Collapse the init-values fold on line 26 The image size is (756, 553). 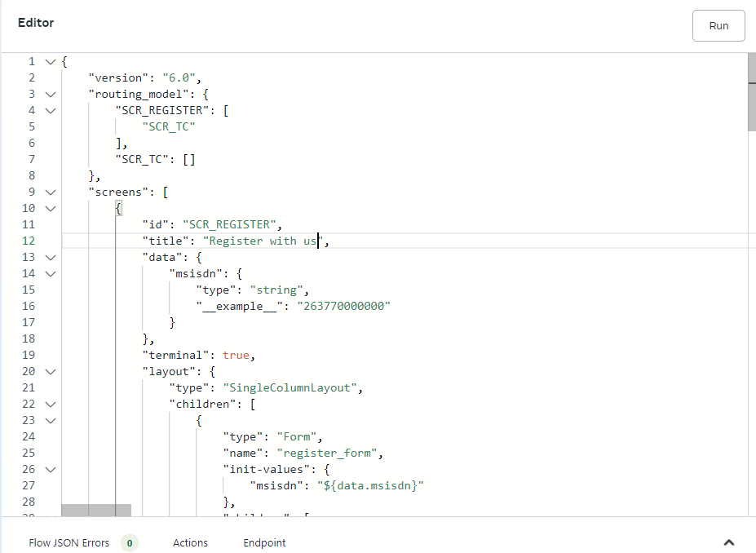51,470
